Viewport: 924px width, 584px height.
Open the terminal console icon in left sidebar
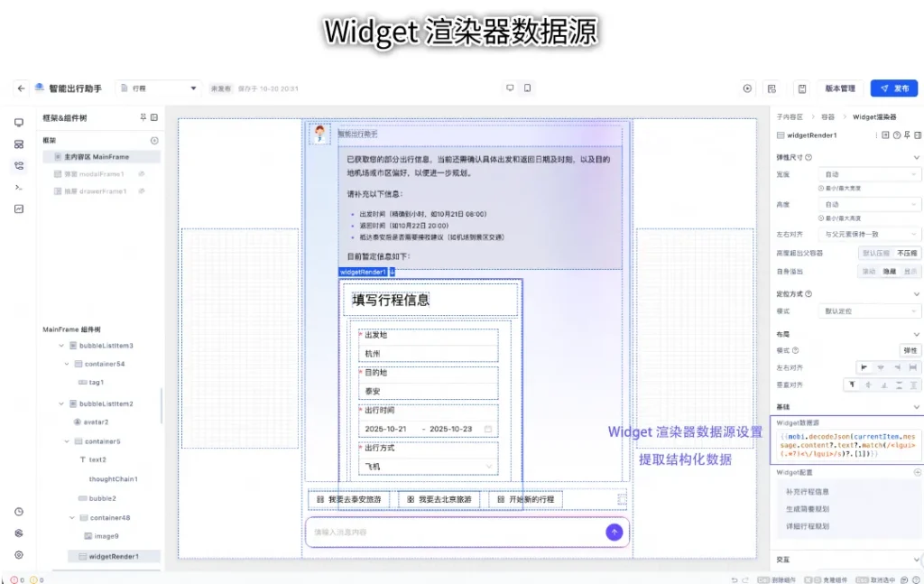tap(19, 187)
